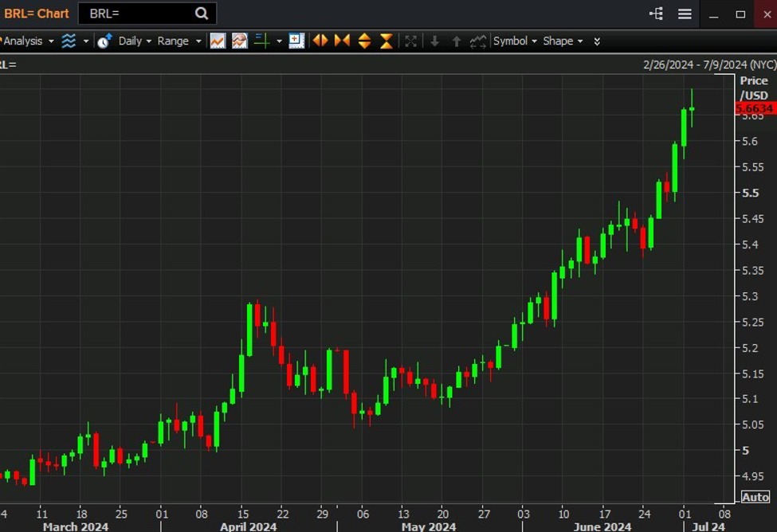
Task: Click the orange hourglass time compression icon
Action: pyautogui.click(x=386, y=41)
